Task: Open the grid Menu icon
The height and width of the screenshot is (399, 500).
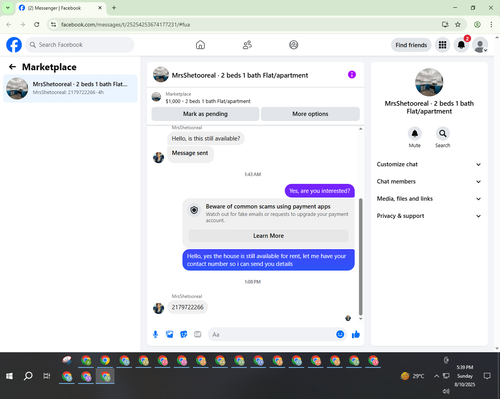Action: (442, 45)
